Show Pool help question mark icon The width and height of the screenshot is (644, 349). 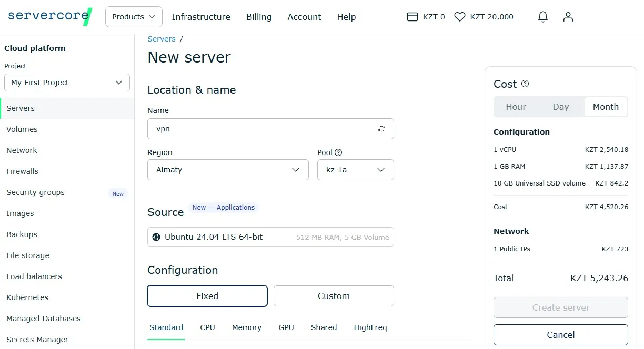(338, 152)
